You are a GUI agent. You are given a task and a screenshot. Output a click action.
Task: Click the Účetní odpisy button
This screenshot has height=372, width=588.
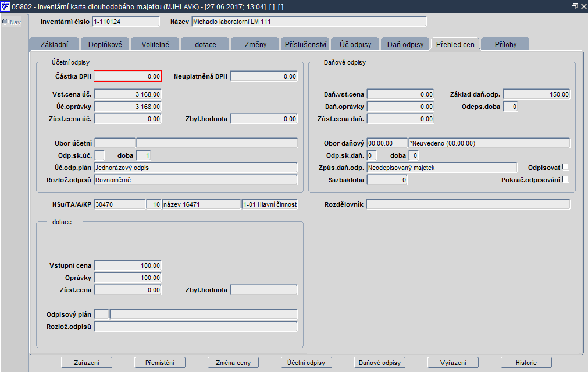coord(307,363)
